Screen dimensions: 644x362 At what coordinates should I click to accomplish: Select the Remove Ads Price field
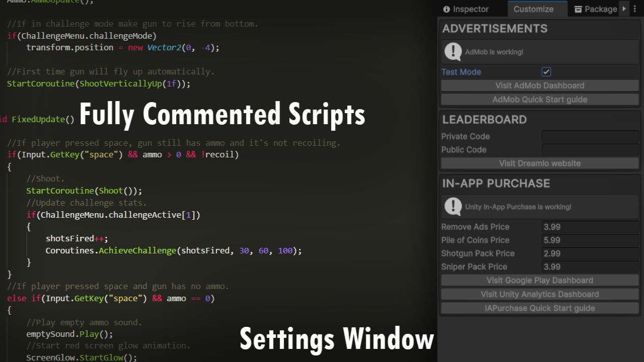[590, 227]
